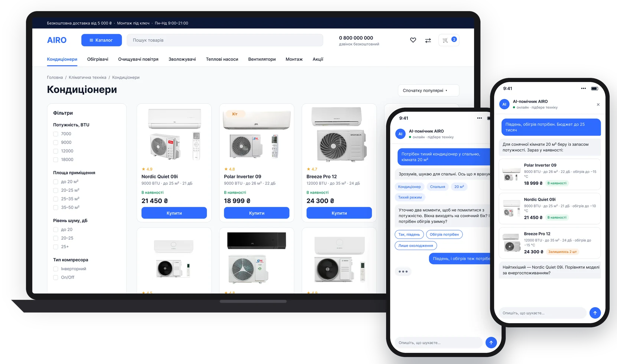Screen dimensions: 617x364
Task: Check the до 20 м² area filter
Action: [x=56, y=182]
